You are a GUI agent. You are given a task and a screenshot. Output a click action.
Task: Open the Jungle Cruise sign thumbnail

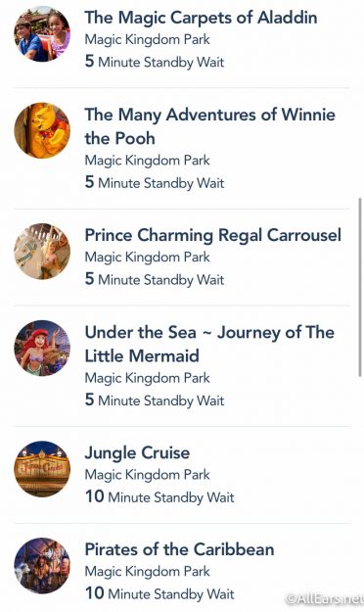click(x=42, y=469)
